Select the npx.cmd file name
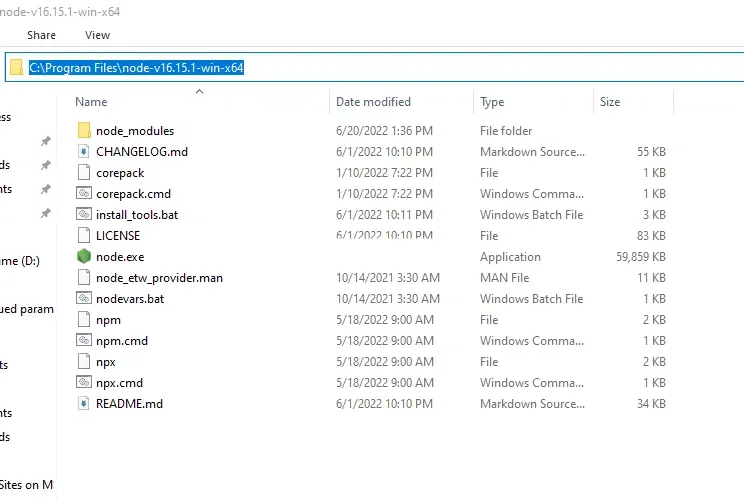744x500 pixels. click(119, 383)
